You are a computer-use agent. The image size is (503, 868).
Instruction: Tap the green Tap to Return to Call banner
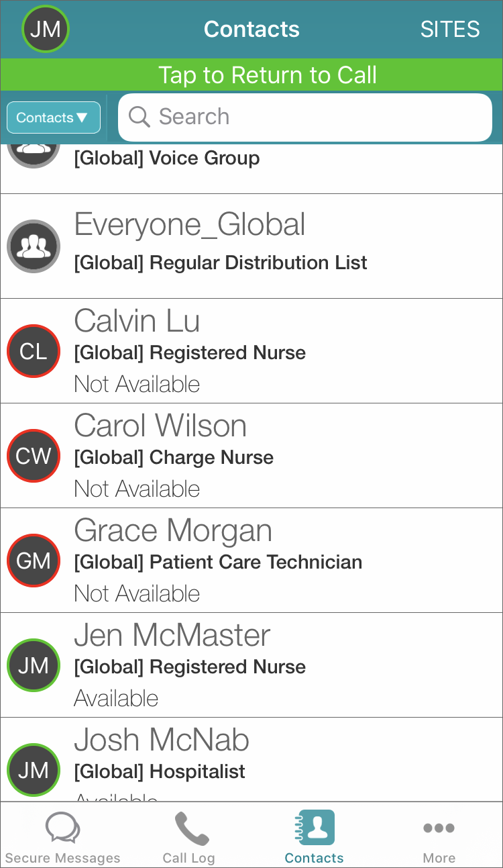(x=251, y=75)
